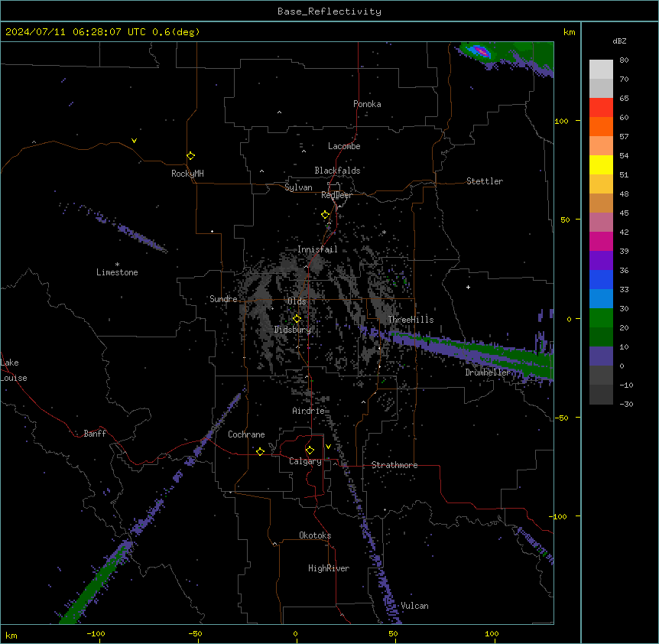659x644 pixels.
Task: Click the yellow diamond marker above RockyMH
Action: (x=190, y=156)
